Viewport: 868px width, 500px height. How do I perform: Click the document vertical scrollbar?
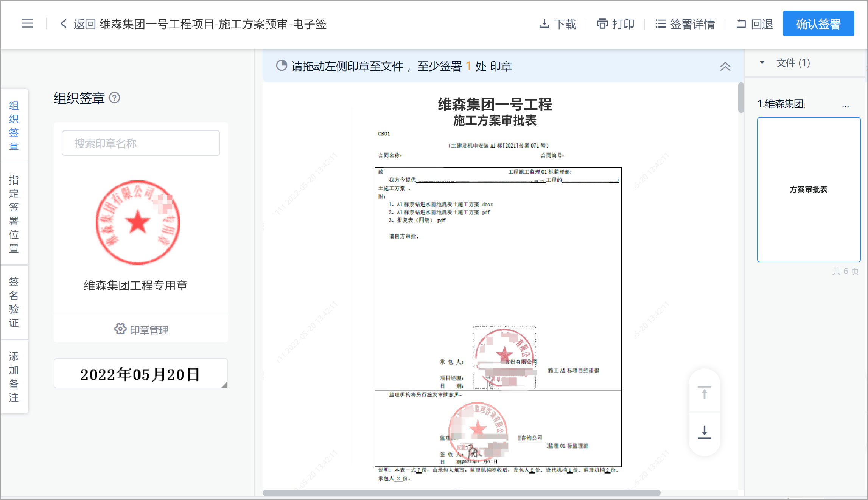tap(740, 98)
